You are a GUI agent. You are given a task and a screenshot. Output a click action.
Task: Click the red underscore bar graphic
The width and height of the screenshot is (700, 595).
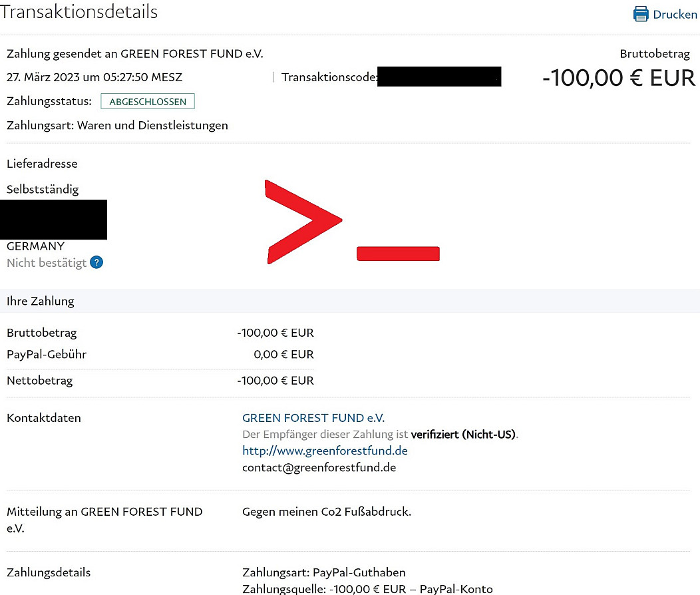398,253
